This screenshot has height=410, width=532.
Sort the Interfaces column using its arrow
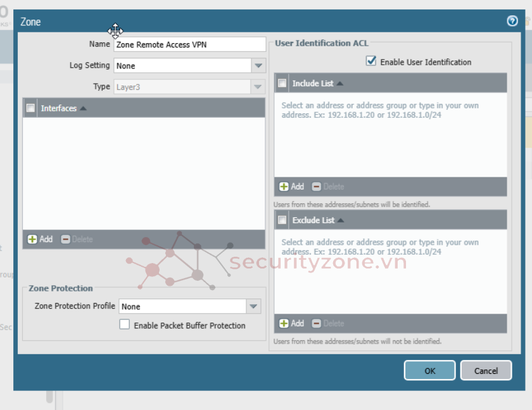point(83,108)
